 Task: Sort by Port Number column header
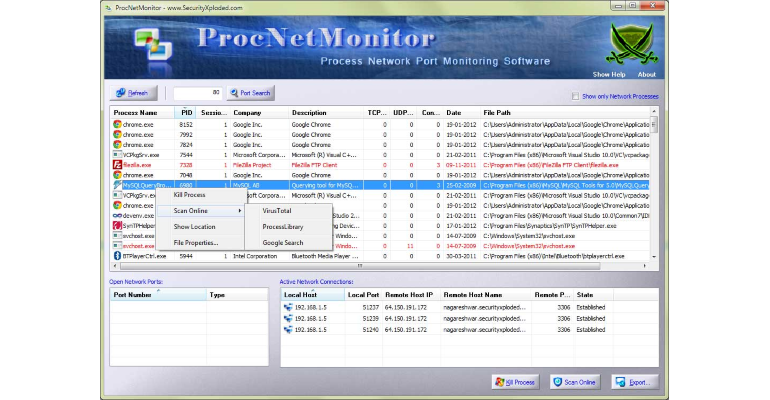pos(158,295)
